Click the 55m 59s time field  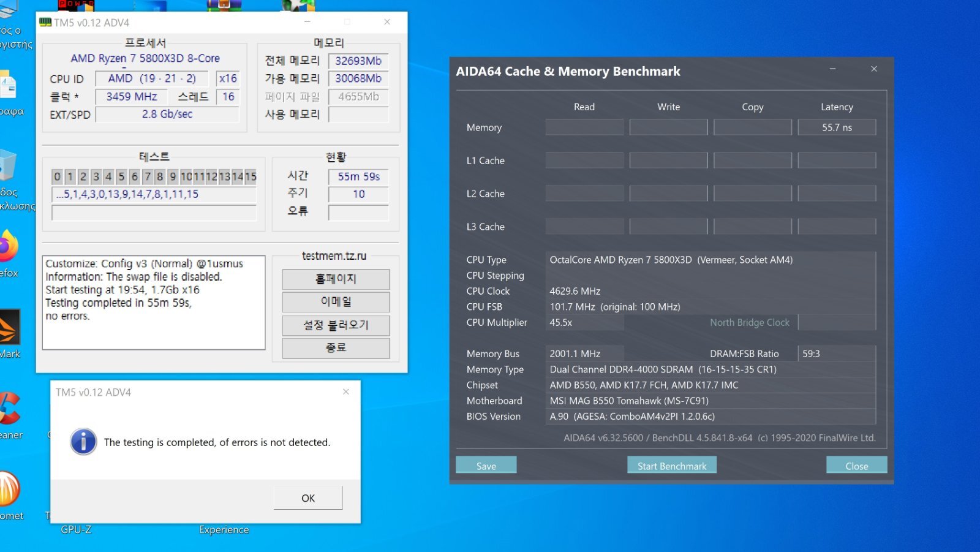click(x=358, y=177)
